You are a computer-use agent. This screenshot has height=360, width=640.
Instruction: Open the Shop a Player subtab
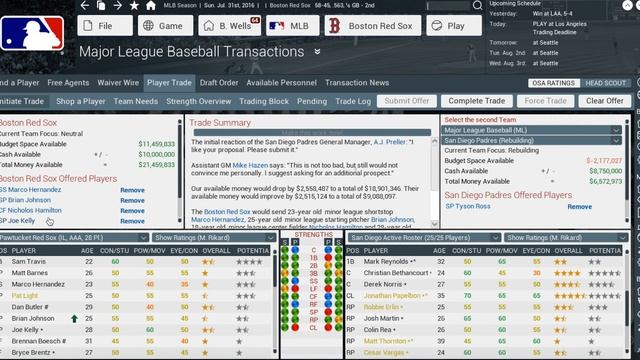[x=81, y=101]
